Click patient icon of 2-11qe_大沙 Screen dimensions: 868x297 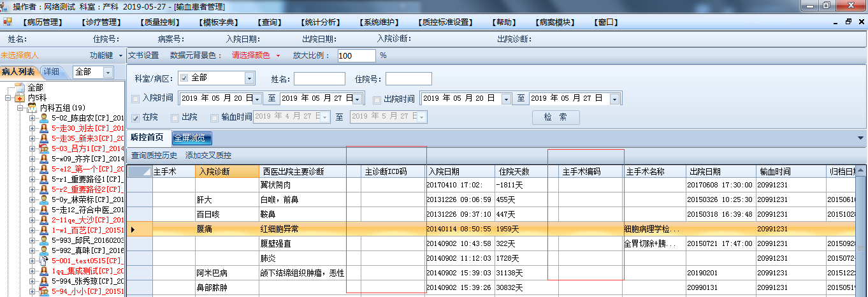tap(45, 220)
